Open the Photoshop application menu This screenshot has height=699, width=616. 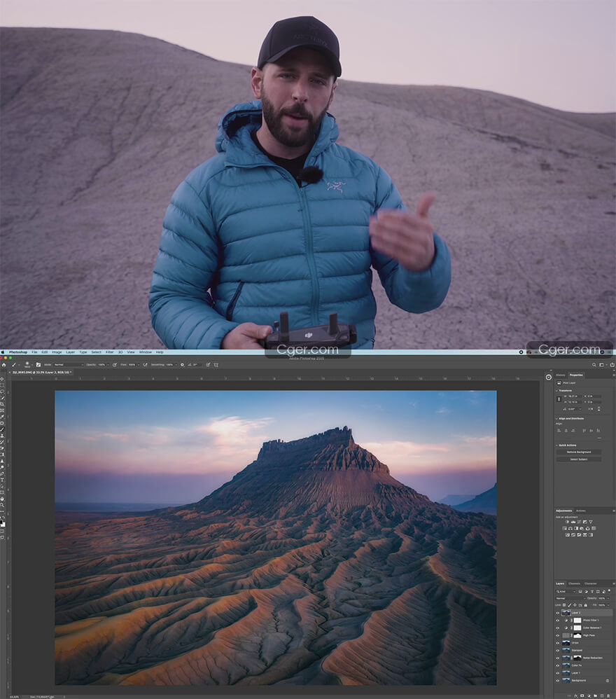coord(17,352)
